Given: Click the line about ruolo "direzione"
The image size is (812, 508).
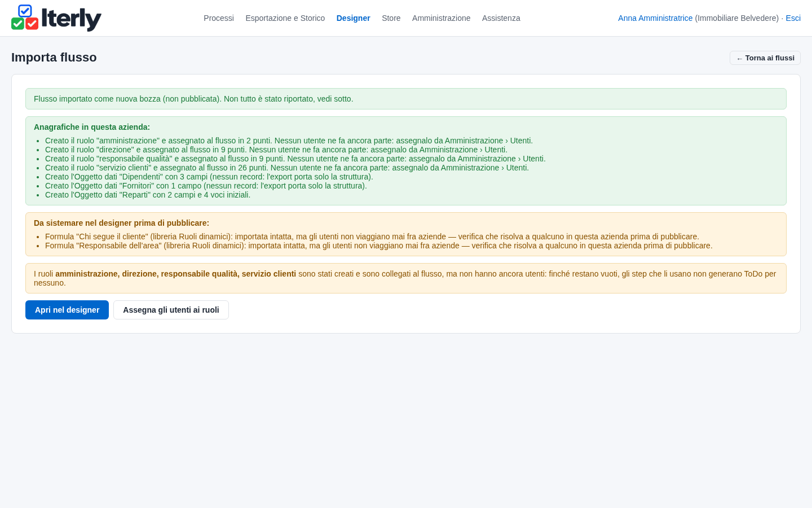Looking at the screenshot, I should click(x=276, y=150).
